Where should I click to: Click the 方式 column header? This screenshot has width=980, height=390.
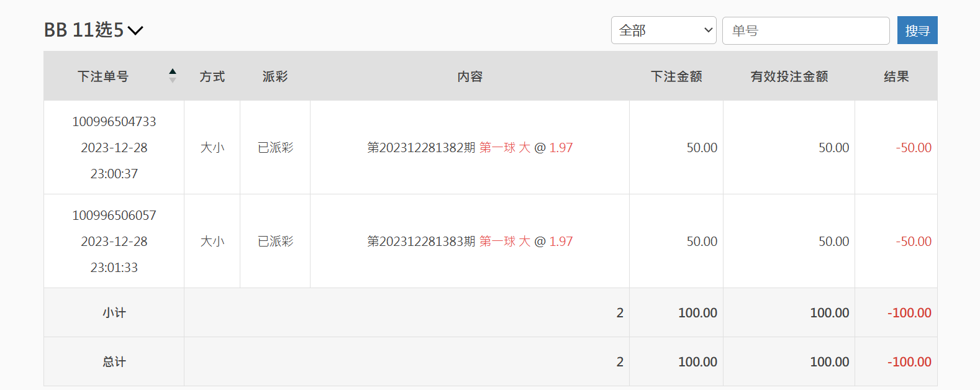tap(212, 76)
